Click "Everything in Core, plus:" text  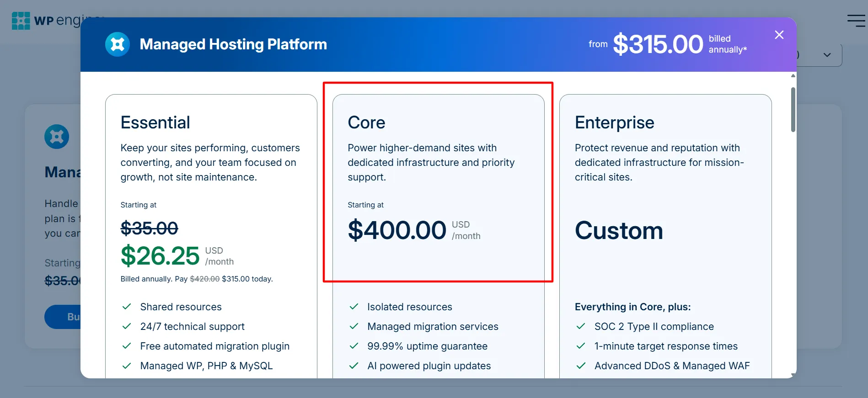pos(632,307)
